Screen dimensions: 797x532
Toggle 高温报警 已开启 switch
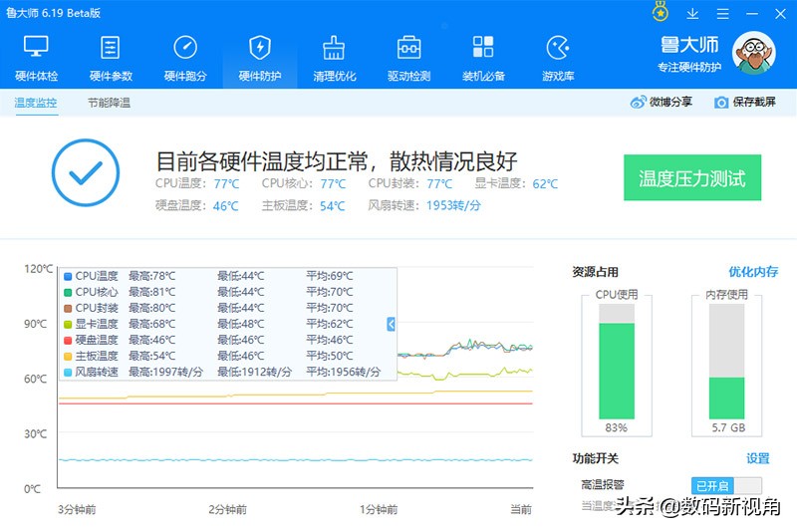point(726,486)
